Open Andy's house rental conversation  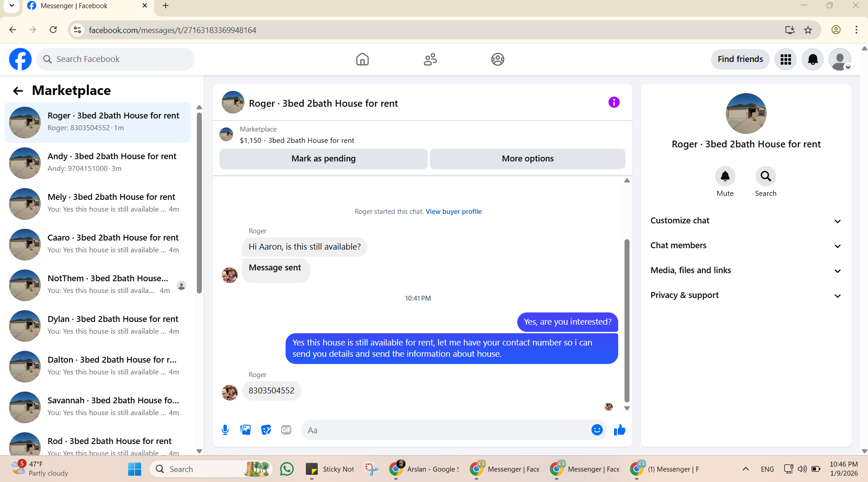97,163
